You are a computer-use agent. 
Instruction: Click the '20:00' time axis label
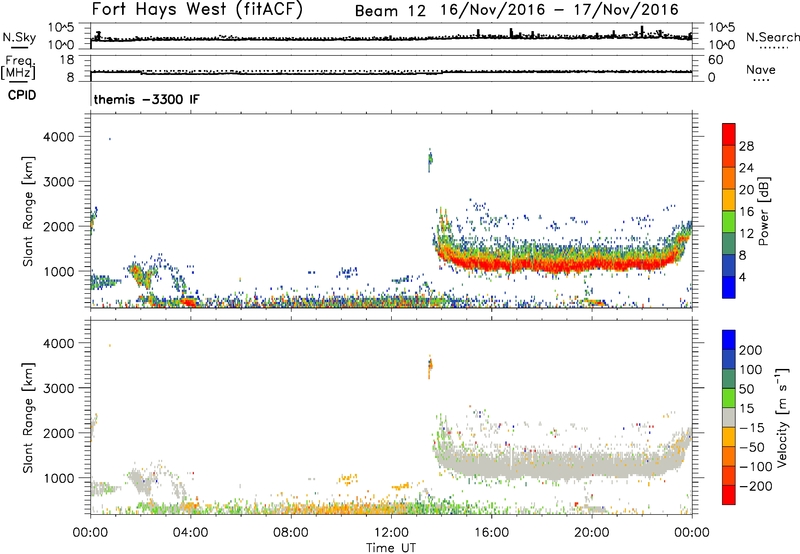[591, 533]
